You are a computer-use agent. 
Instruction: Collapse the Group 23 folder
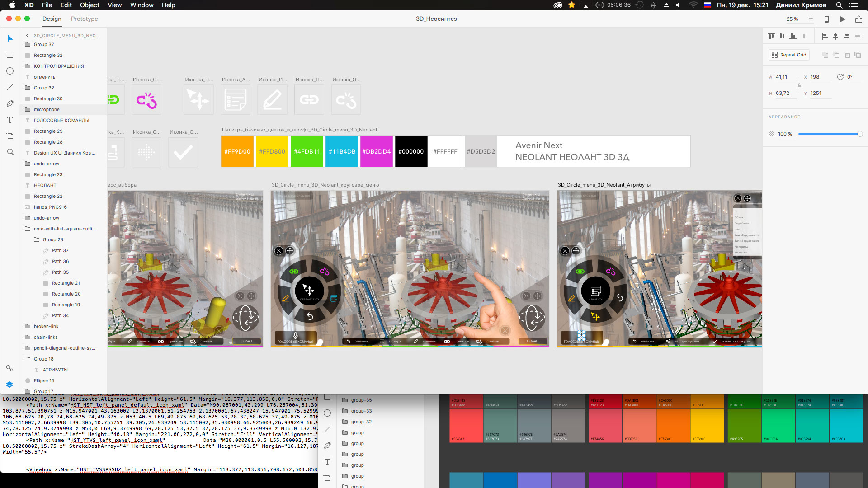coord(37,239)
